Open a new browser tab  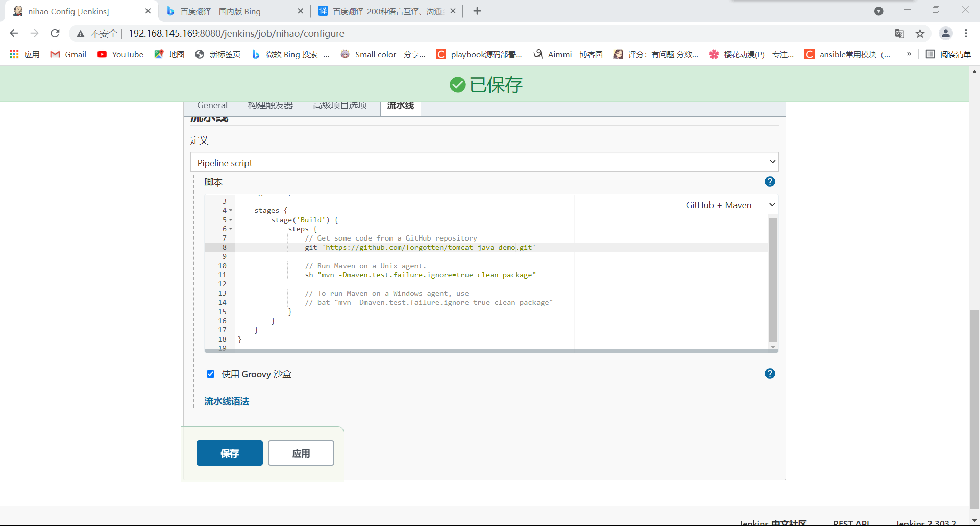[x=477, y=11]
